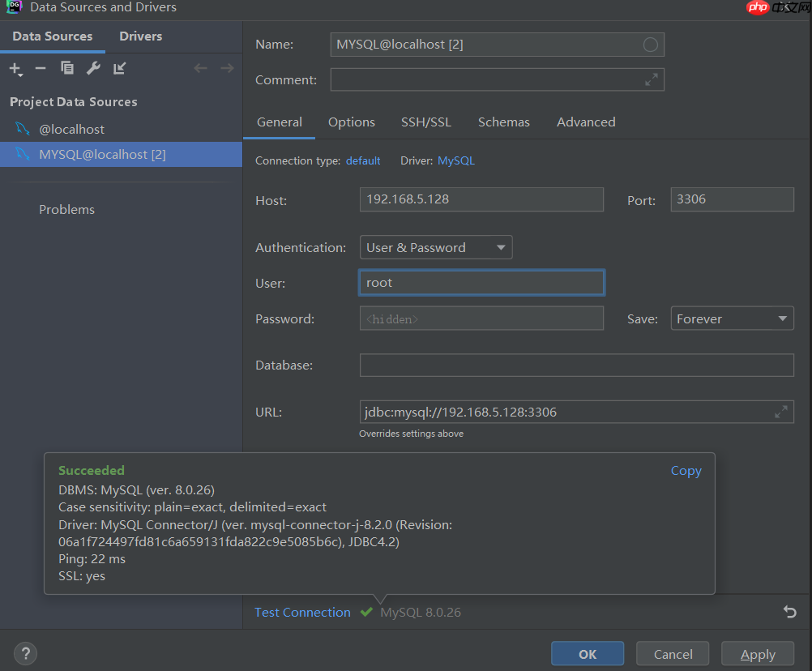Click the Comment input field
Image resolution: width=812 pixels, height=671 pixels.
tap(497, 79)
